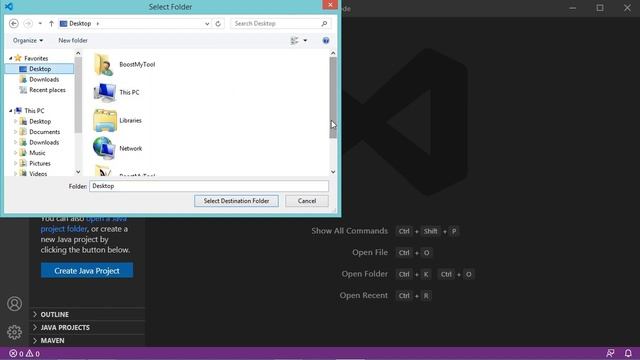Expand the address bar history dropdown
The width and height of the screenshot is (640, 360).
click(x=207, y=24)
